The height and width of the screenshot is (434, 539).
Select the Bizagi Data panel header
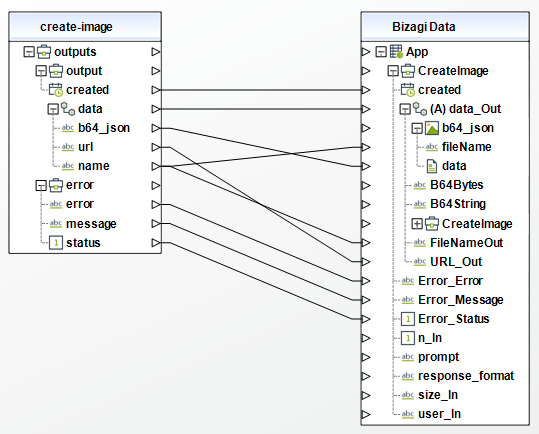click(x=445, y=27)
